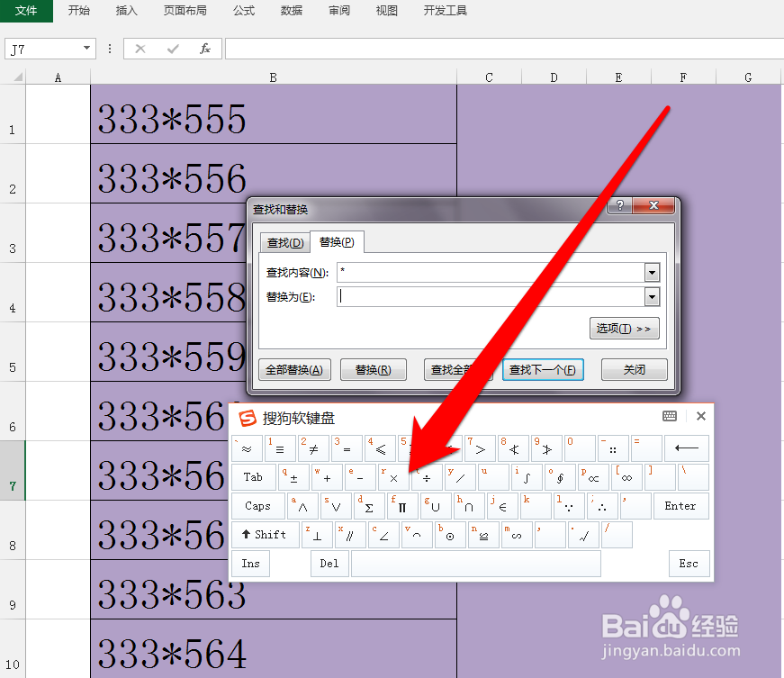The width and height of the screenshot is (784, 678).
Task: Click the Esc key on soft keyboard
Action: (x=689, y=564)
